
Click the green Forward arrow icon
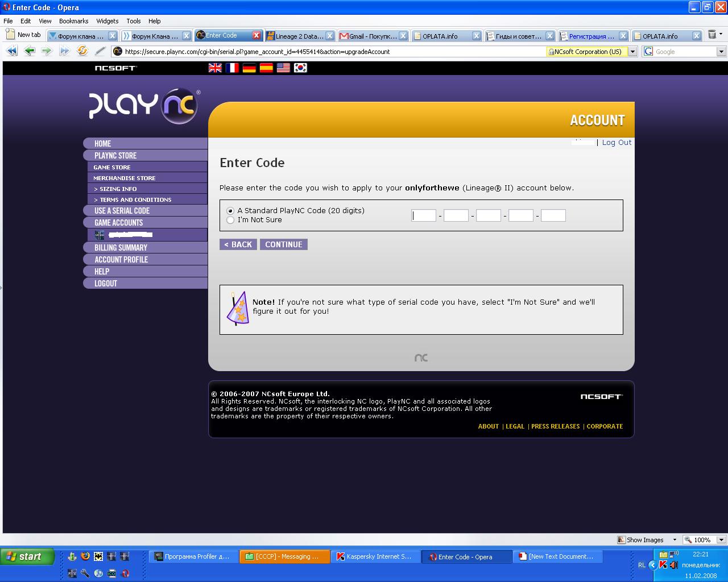(47, 51)
